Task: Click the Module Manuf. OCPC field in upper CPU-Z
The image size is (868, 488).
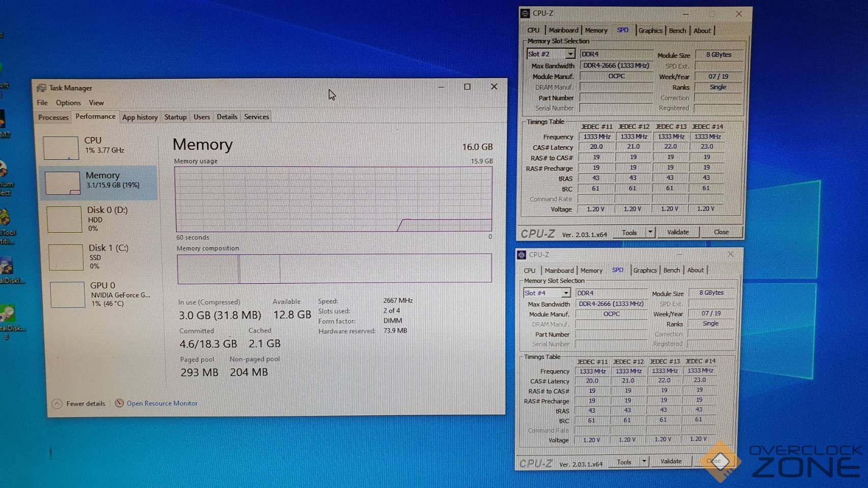Action: (x=616, y=76)
